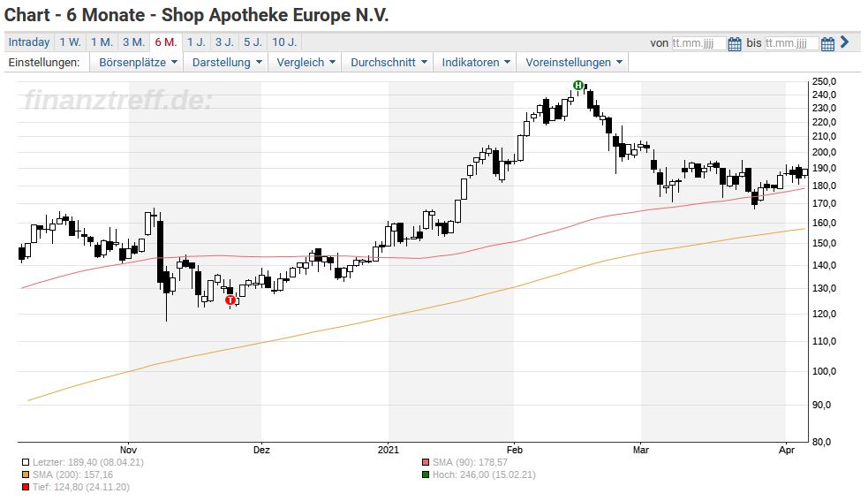The width and height of the screenshot is (868, 501).
Task: Select the 1 W. timeframe tab
Action: point(71,42)
